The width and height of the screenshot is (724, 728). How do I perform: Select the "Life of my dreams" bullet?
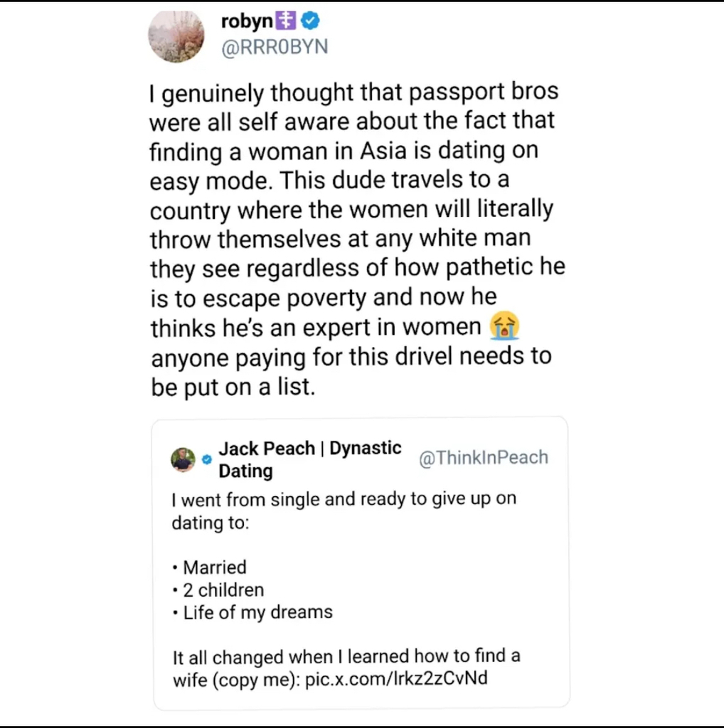(x=257, y=612)
